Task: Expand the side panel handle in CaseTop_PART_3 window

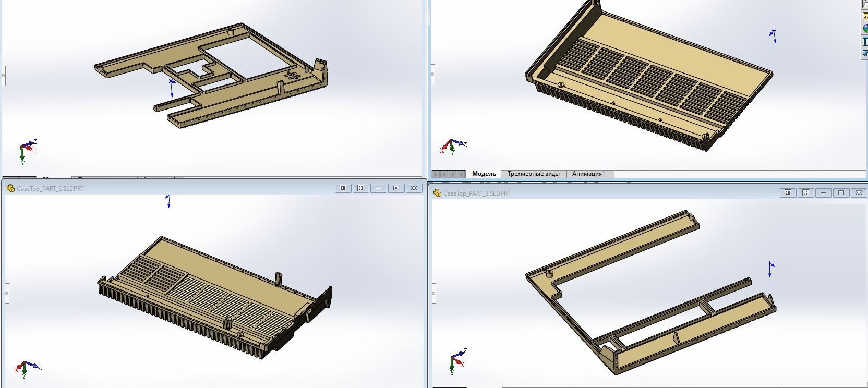Action: pos(433,293)
